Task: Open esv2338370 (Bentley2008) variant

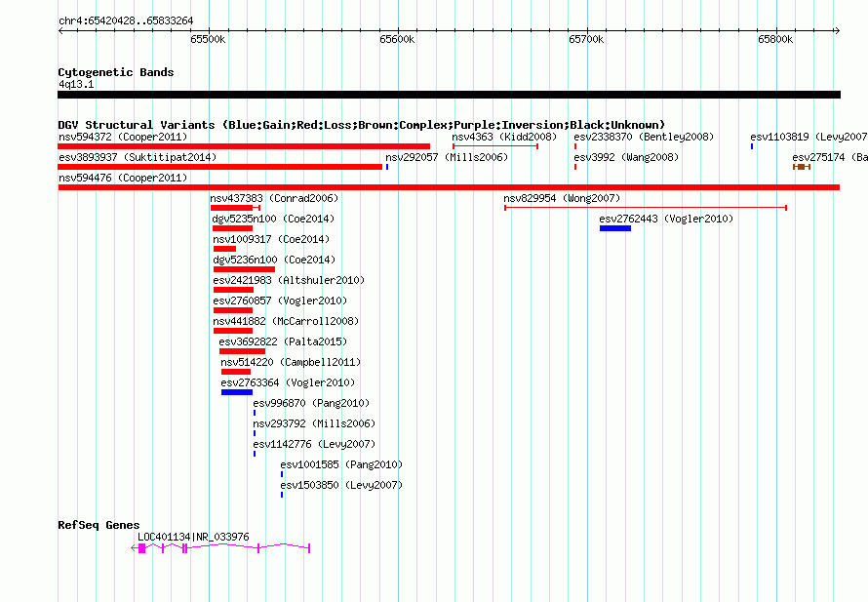Action: (x=644, y=137)
